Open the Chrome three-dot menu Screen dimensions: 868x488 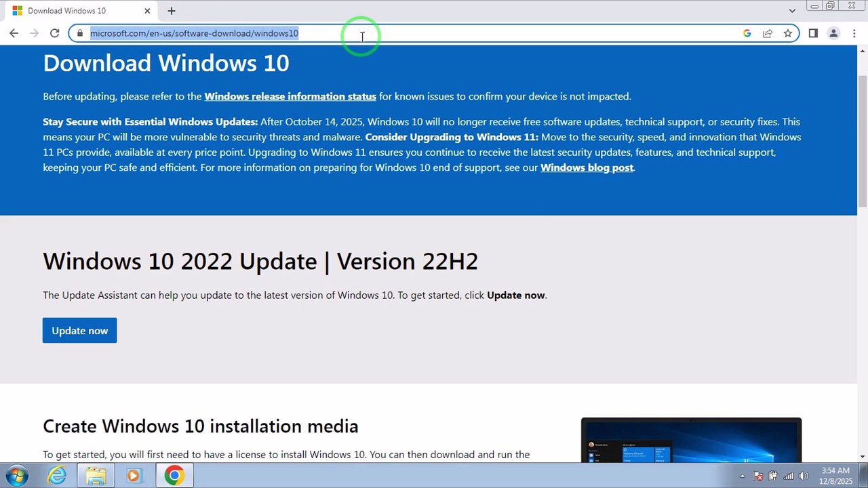[x=854, y=33]
